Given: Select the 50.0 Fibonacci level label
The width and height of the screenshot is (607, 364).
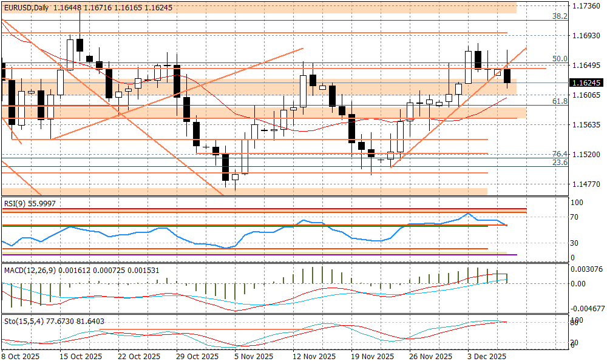Looking at the screenshot, I should 559,59.
